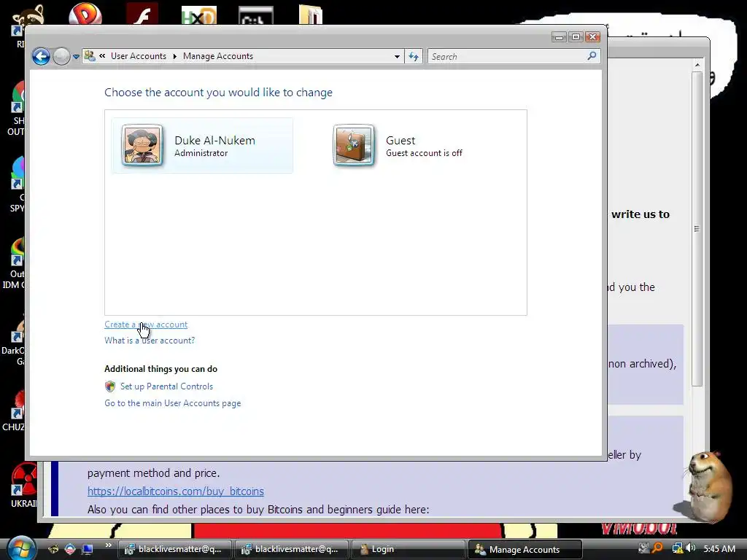This screenshot has width=747, height=560.
Task: Go back with the blue back arrow
Action: (42, 57)
